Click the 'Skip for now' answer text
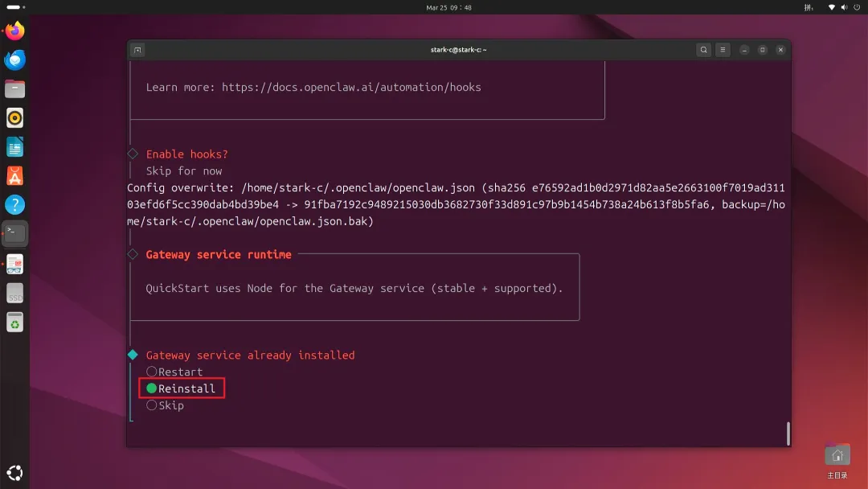The height and width of the screenshot is (489, 868). 184,171
